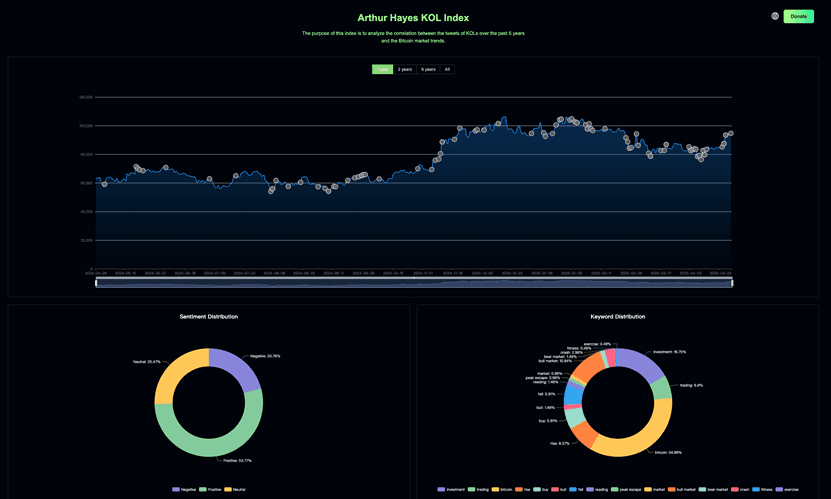Toggle peak escape legend entry
831x499 pixels.
click(x=627, y=489)
